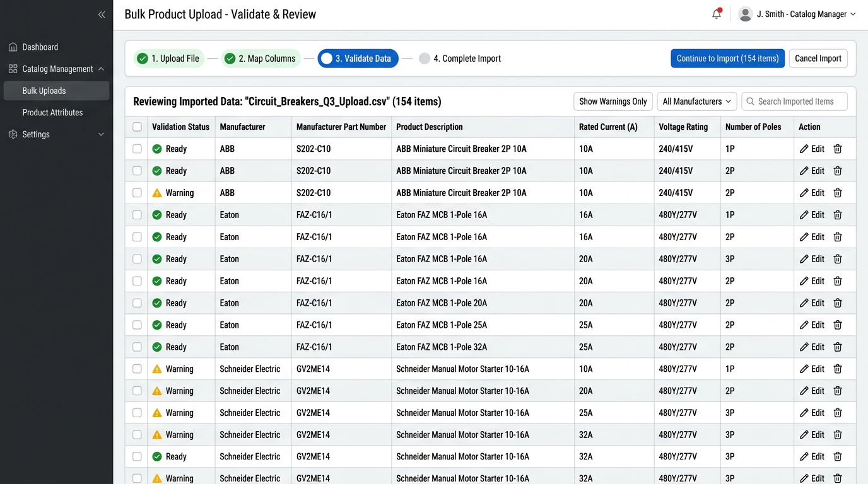868x484 pixels.
Task: Tick the select-all checkbox in table header
Action: pos(137,127)
